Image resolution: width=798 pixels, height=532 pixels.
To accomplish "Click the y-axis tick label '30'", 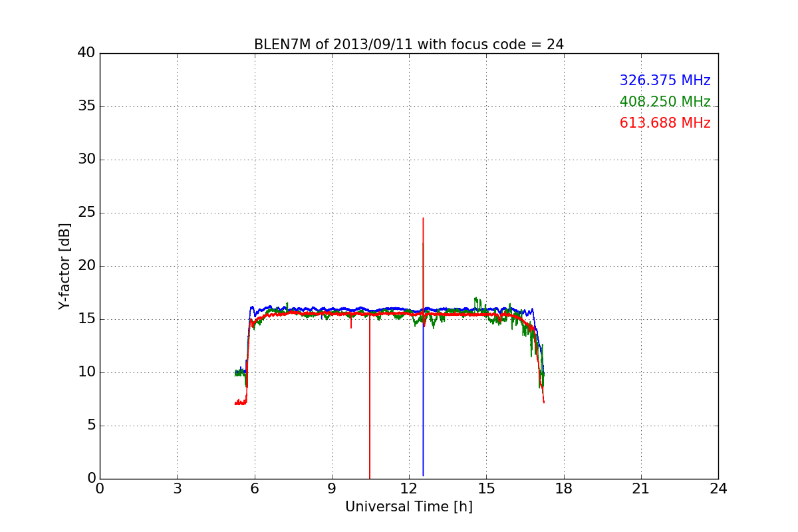I will pos(86,160).
